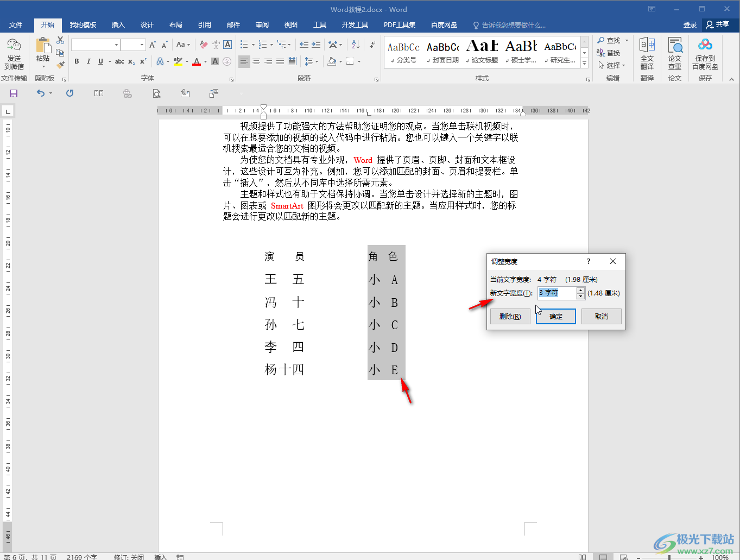
Task: Open the bullet list dropdown arrow
Action: [253, 45]
